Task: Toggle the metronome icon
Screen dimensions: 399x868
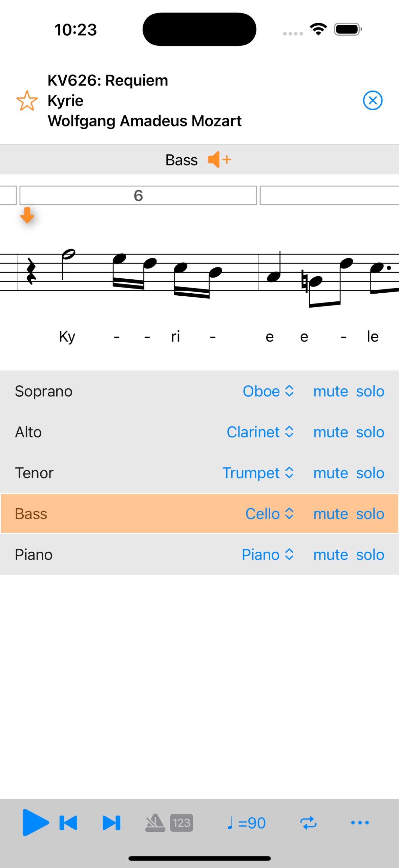Action: [155, 823]
